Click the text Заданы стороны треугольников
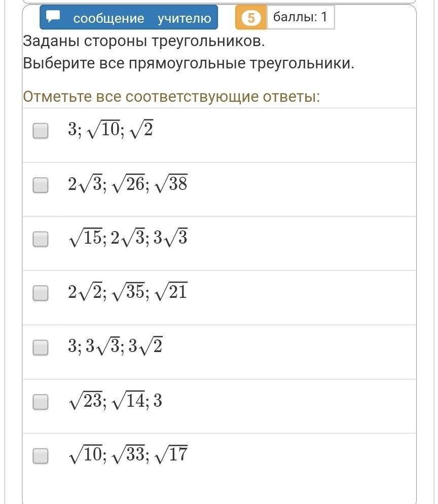Viewport: 438px width, 504px height. tap(144, 42)
